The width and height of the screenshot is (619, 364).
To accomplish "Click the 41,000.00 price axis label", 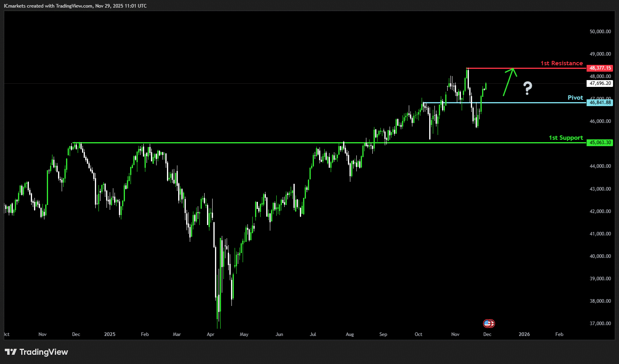I will click(x=600, y=234).
